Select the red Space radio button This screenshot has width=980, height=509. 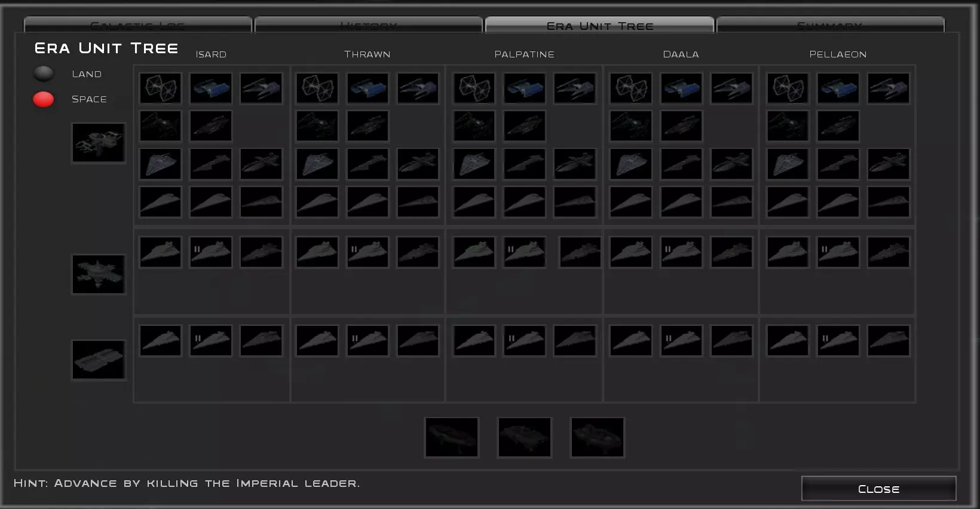click(x=44, y=99)
